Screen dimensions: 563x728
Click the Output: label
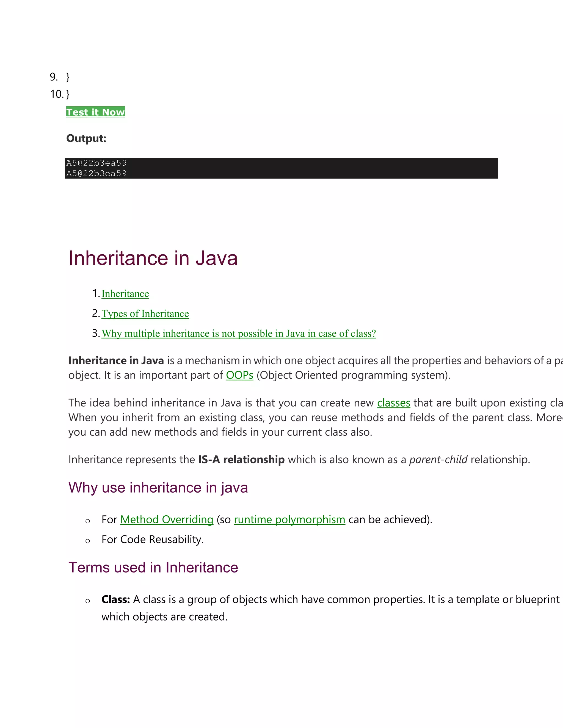86,138
